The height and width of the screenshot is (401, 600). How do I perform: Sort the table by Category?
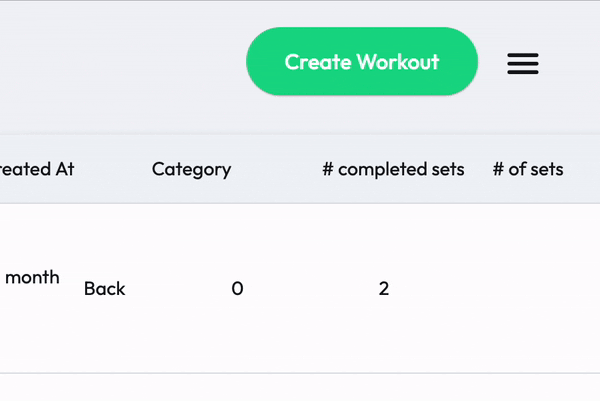pos(191,169)
